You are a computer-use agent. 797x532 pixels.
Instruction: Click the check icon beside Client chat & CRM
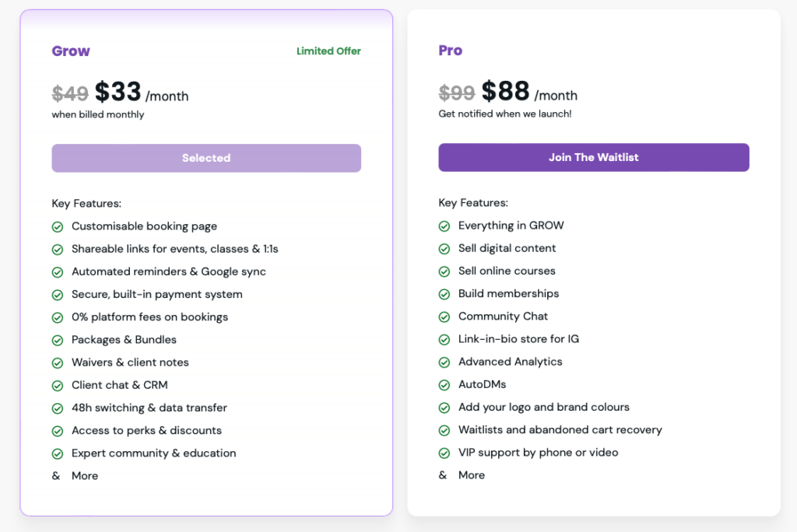click(58, 386)
